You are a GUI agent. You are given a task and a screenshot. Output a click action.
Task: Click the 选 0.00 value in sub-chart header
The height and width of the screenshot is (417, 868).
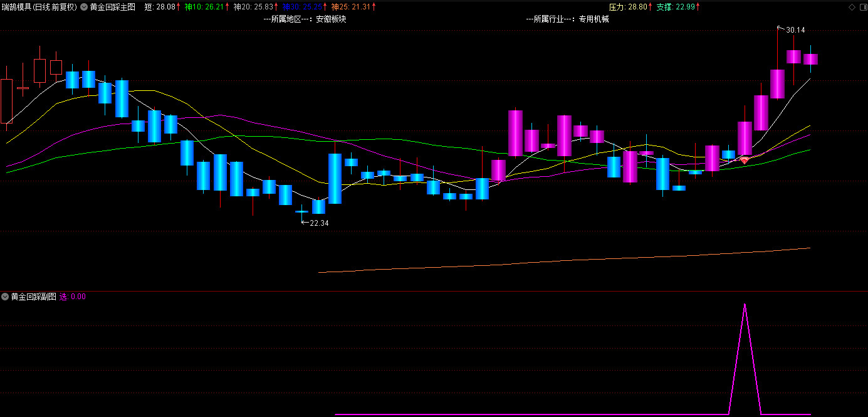[x=73, y=297]
